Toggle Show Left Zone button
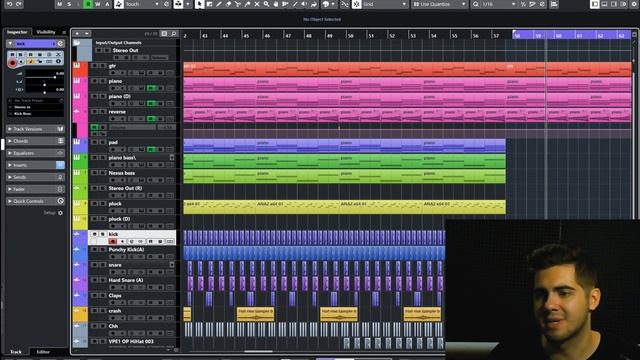 point(595,4)
